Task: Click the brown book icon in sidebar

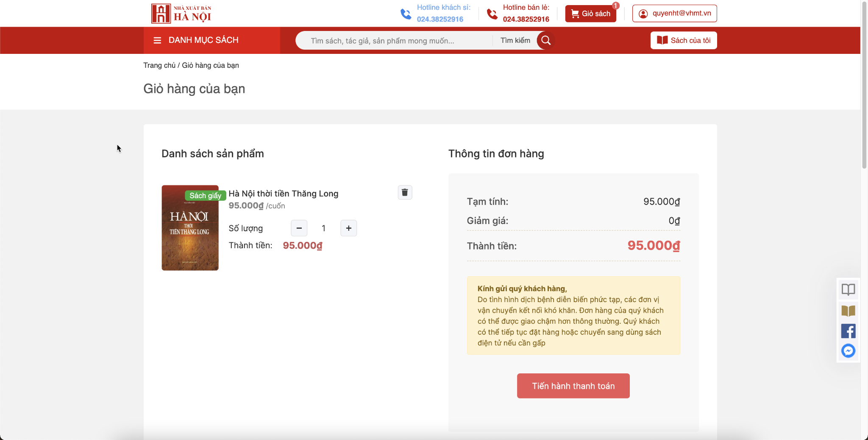Action: coord(848,311)
